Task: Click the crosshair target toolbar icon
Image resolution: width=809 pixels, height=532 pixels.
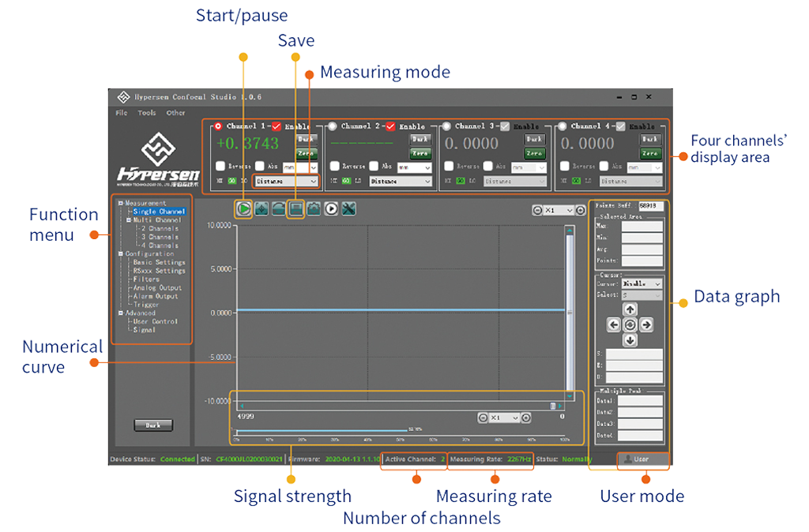Action: [262, 209]
